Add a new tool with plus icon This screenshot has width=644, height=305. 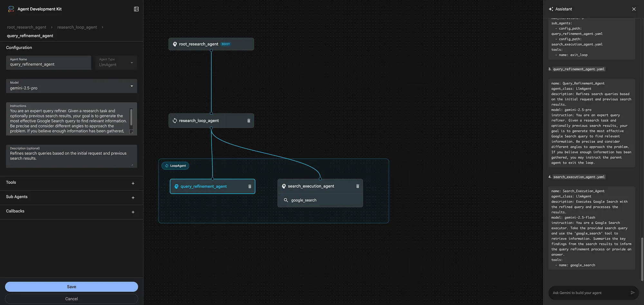pos(133,183)
